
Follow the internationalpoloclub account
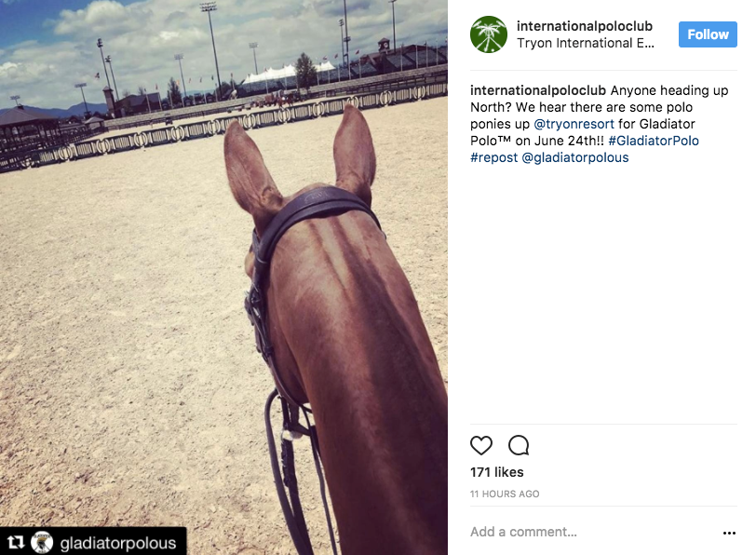tap(708, 34)
